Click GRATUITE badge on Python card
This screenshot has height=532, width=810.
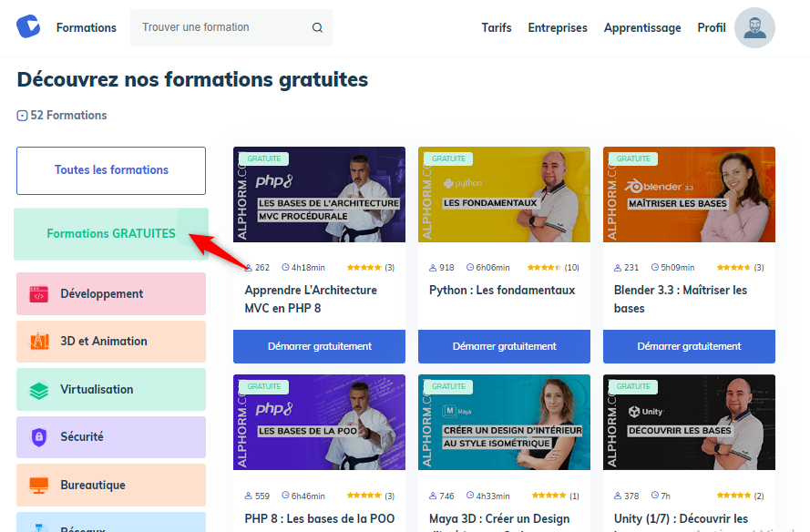tap(448, 159)
